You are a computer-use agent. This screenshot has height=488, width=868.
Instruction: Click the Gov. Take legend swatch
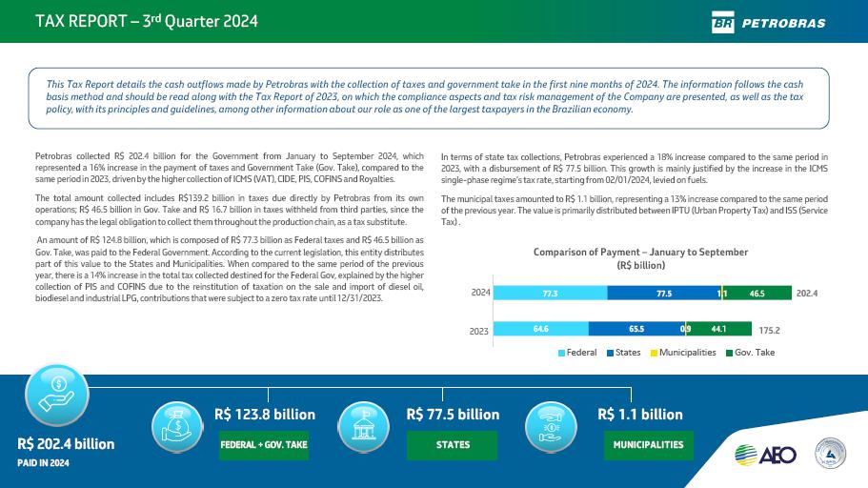[x=729, y=353]
